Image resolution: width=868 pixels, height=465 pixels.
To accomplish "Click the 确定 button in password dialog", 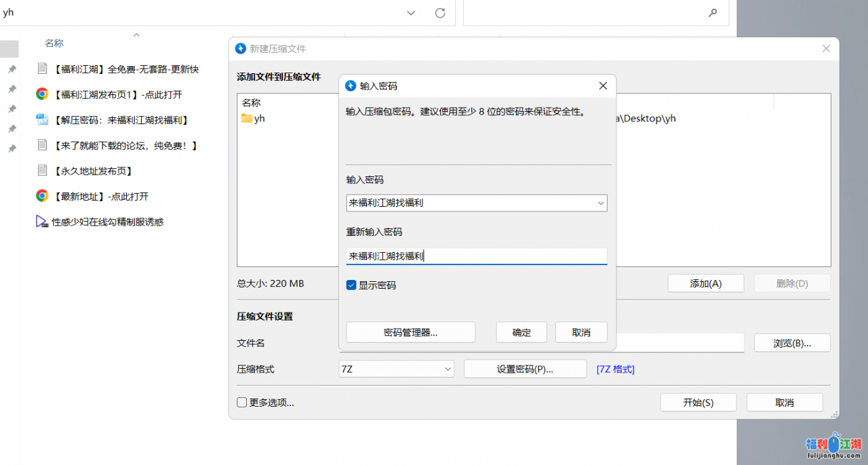I will click(x=521, y=332).
